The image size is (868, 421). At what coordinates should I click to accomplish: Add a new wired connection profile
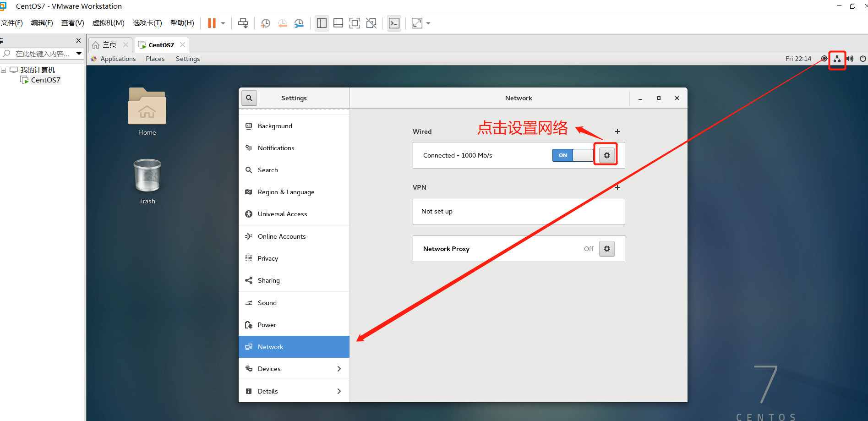[617, 131]
